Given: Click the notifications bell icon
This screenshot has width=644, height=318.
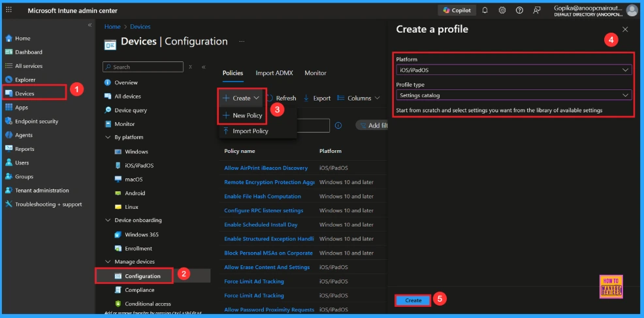Looking at the screenshot, I should pos(486,10).
